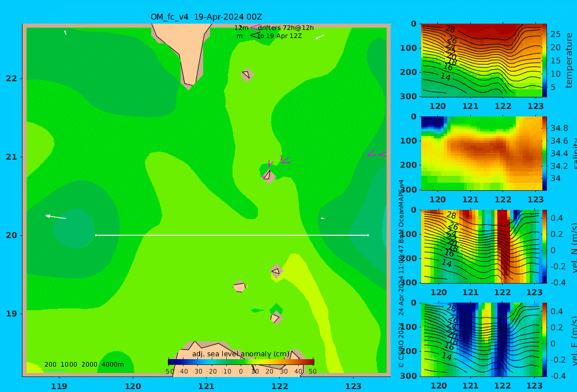The height and width of the screenshot is (392, 577).
Task: Click the island near 19N 122E
Action: pyautogui.click(x=276, y=318)
